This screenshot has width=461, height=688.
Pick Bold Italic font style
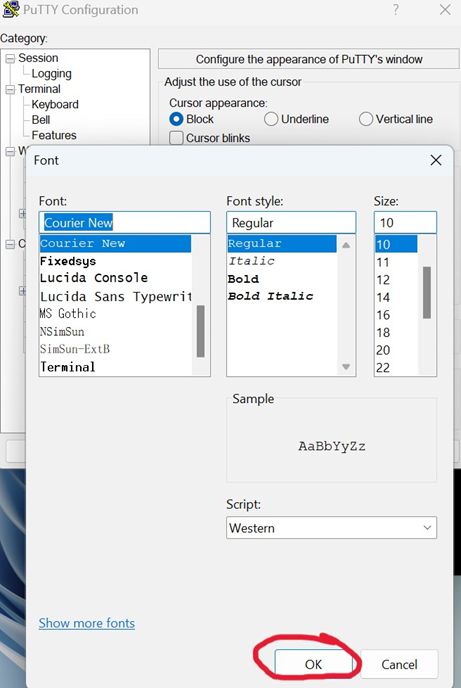point(282,296)
